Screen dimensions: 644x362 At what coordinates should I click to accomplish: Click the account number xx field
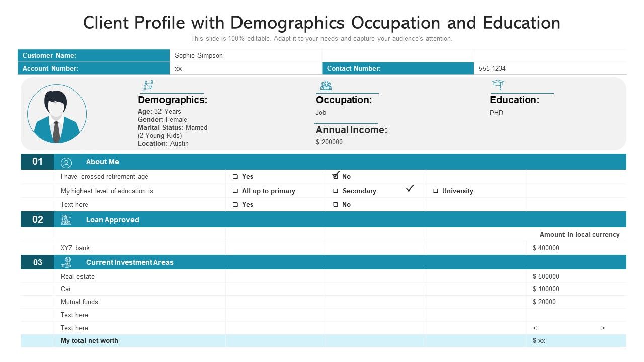[246, 69]
